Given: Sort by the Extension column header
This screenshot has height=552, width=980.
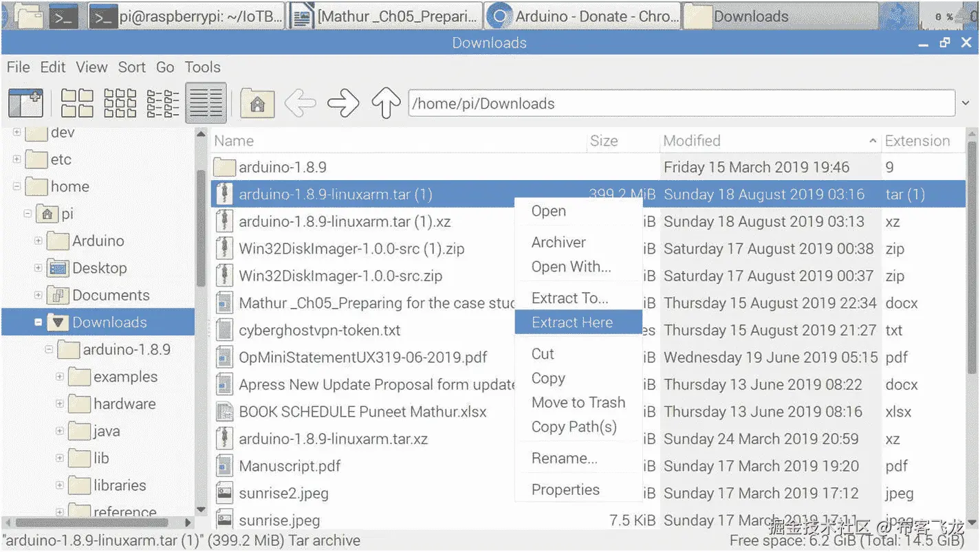Looking at the screenshot, I should tap(924, 141).
